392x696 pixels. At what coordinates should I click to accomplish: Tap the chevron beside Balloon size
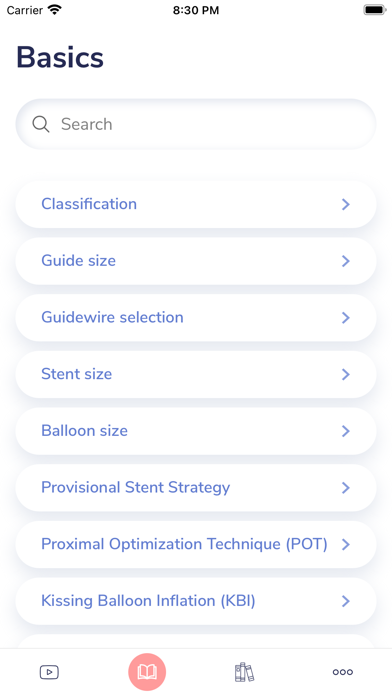click(x=345, y=431)
